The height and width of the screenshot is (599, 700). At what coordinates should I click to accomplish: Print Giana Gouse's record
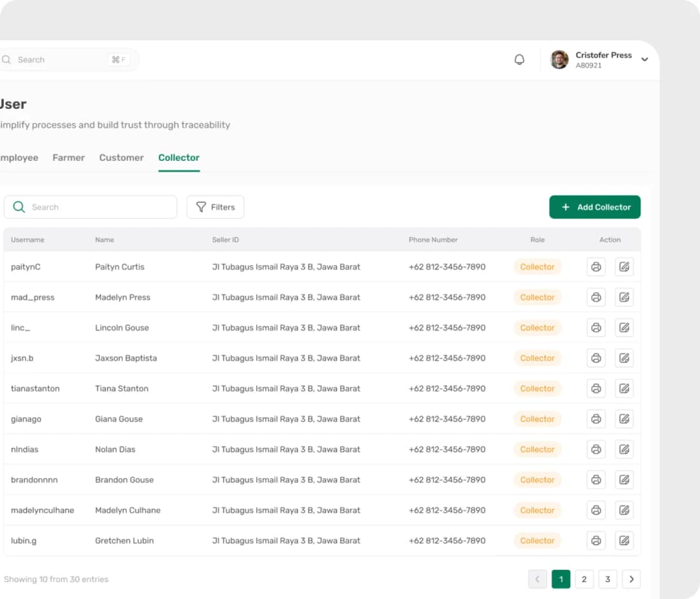pos(596,419)
